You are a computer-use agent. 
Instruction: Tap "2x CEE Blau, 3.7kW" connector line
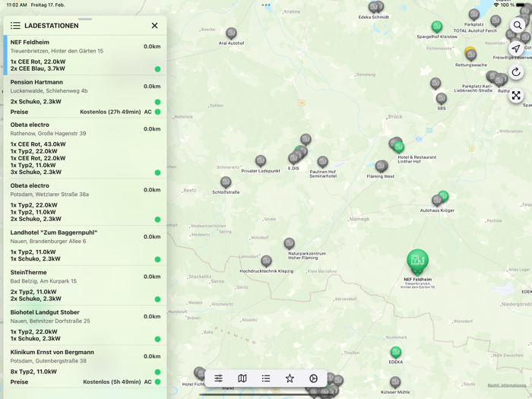coord(38,68)
